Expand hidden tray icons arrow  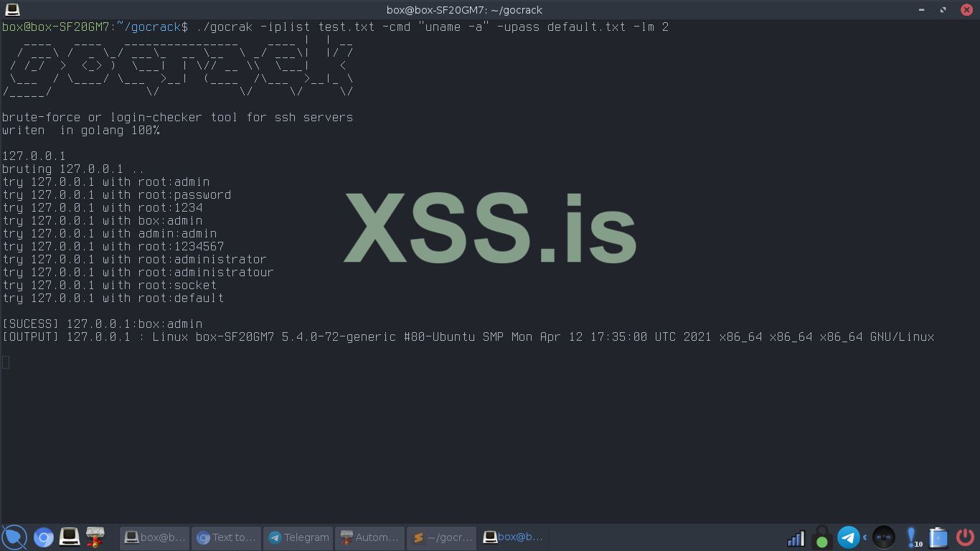tap(864, 537)
